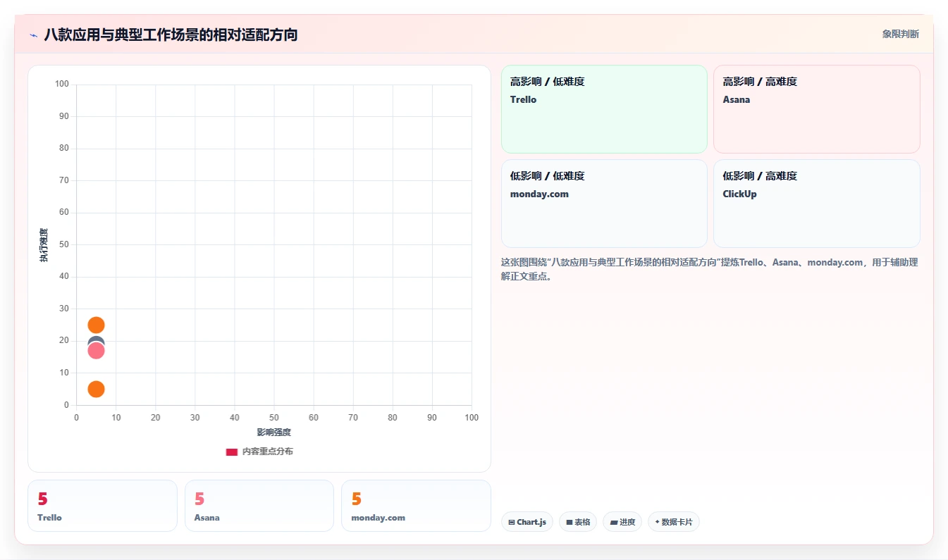Viewport: 948px width, 560px height.
Task: Click the 数据卡片 tag chip
Action: click(674, 522)
